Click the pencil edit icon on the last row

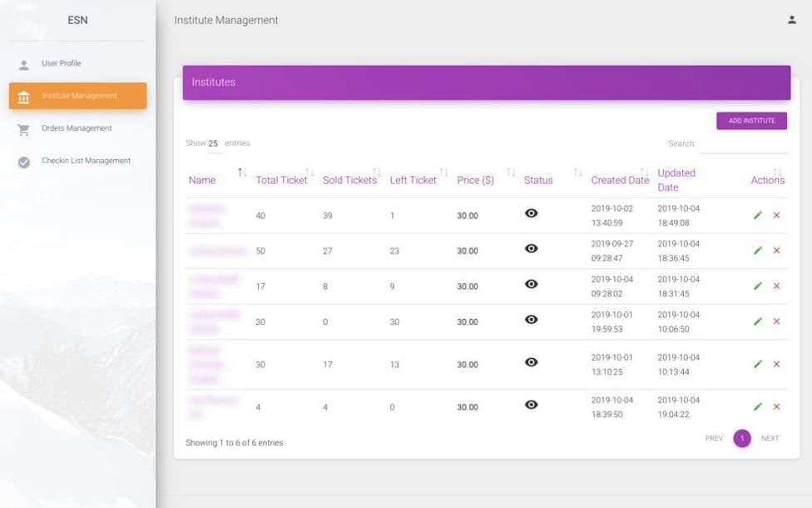758,406
